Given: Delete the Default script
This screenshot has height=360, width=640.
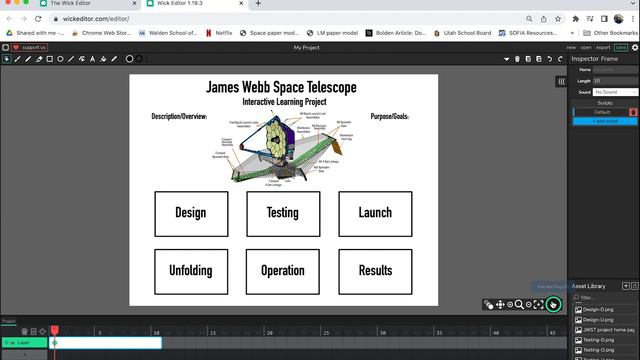Looking at the screenshot, I should pyautogui.click(x=633, y=112).
